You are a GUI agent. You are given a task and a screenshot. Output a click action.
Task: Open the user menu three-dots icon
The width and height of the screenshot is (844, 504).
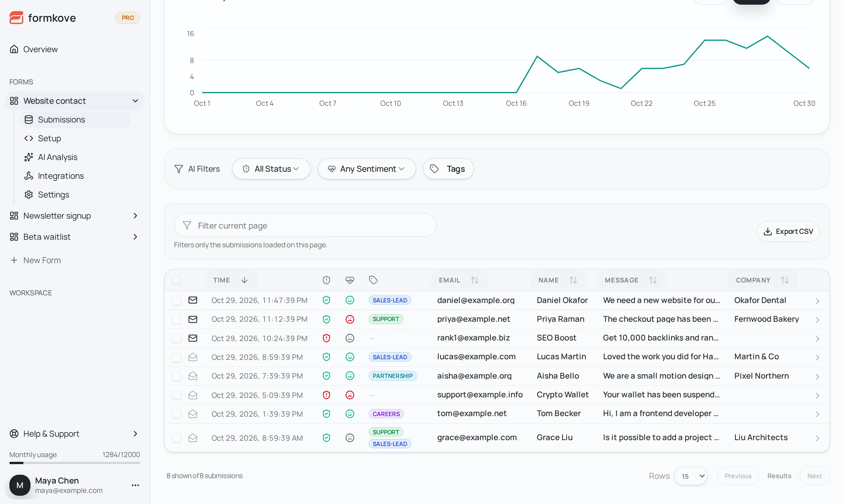pyautogui.click(x=135, y=485)
